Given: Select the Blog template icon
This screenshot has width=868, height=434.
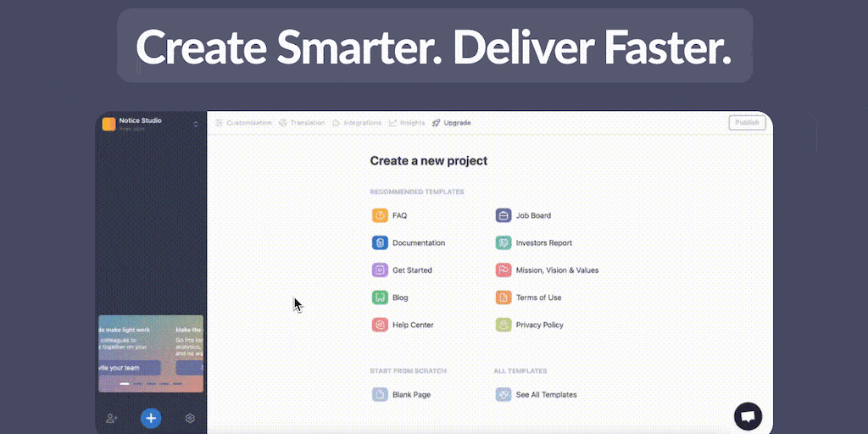Looking at the screenshot, I should click(380, 298).
